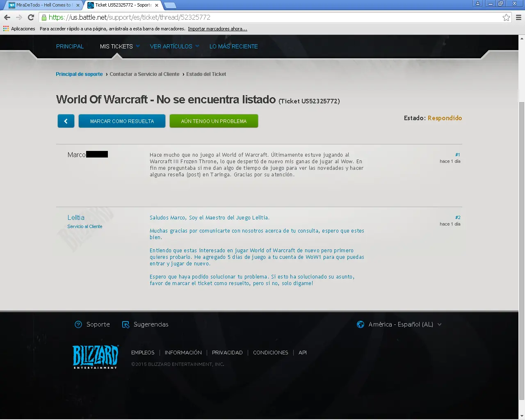This screenshot has width=525, height=420.
Task: Expand the MIS TICKETS dropdown arrow
Action: (x=138, y=46)
